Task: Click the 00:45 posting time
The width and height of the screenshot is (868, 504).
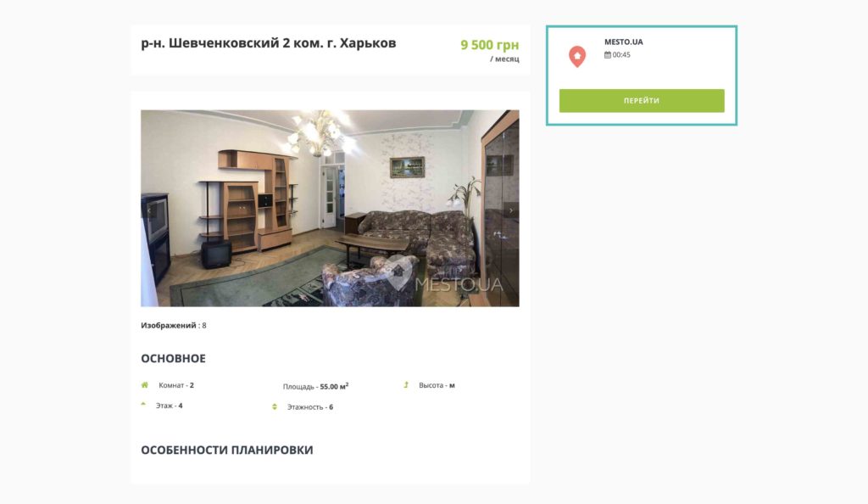Action: [621, 55]
